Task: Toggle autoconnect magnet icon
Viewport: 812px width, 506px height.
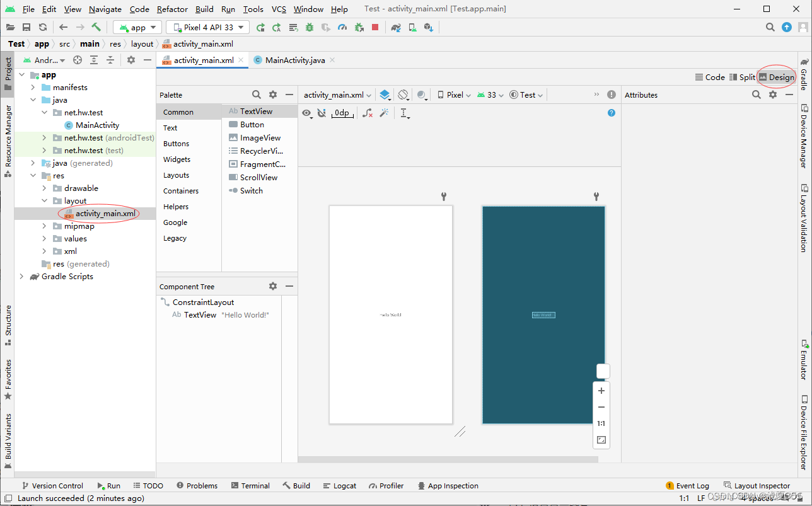Action: 322,113
